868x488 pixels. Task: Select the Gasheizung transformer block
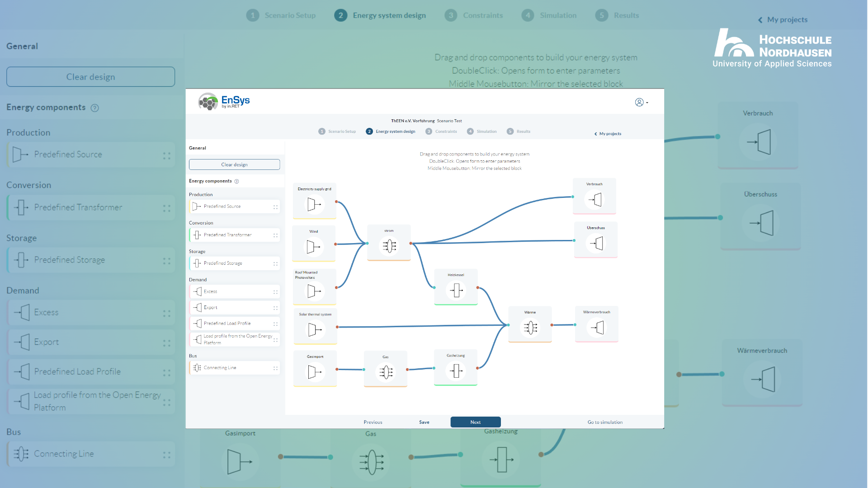456,367
